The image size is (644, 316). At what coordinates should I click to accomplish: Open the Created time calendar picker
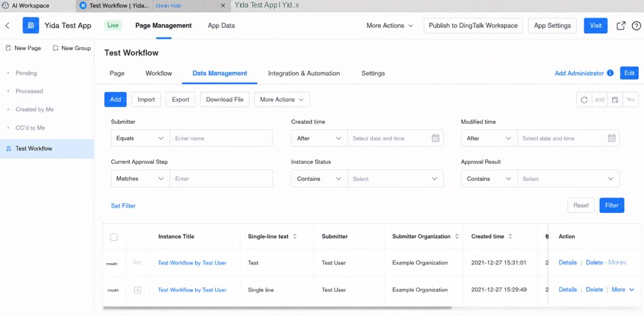coord(436,138)
